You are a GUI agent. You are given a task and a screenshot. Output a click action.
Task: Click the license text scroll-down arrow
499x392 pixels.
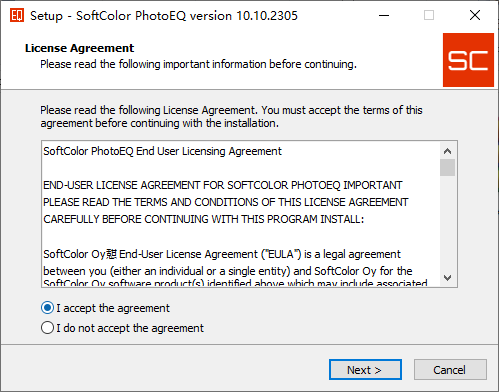coord(447,277)
